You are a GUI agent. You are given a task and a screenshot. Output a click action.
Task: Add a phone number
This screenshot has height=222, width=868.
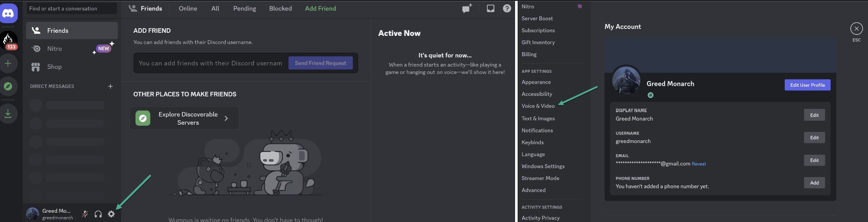(x=814, y=183)
